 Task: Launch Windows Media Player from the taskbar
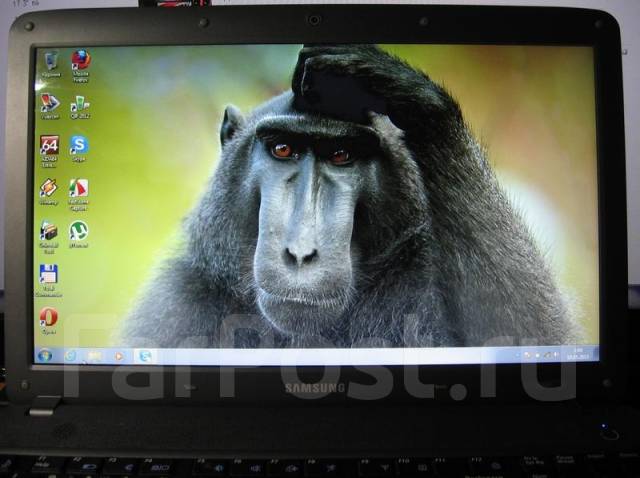(120, 355)
